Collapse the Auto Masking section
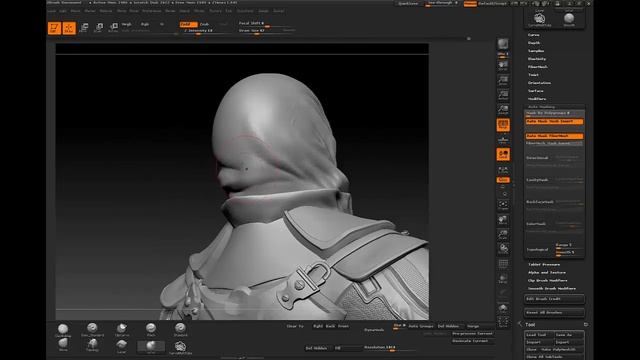Image resolution: width=640 pixels, height=360 pixels. click(541, 107)
